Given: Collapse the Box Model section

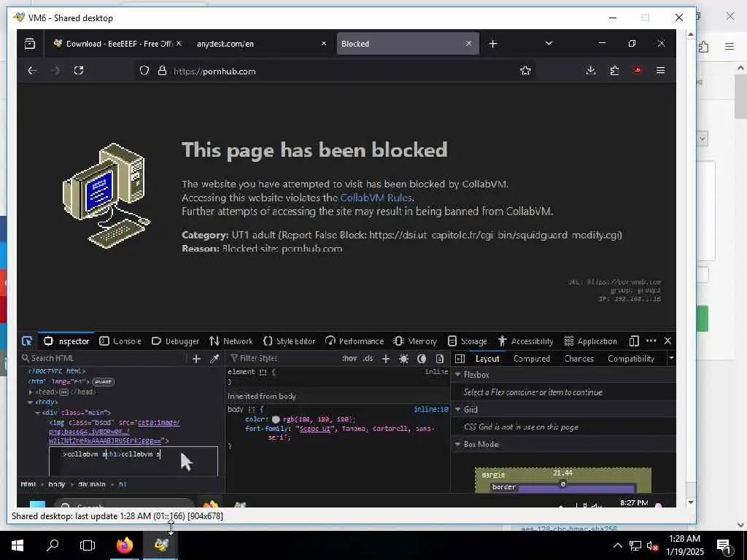Looking at the screenshot, I should pyautogui.click(x=458, y=444).
